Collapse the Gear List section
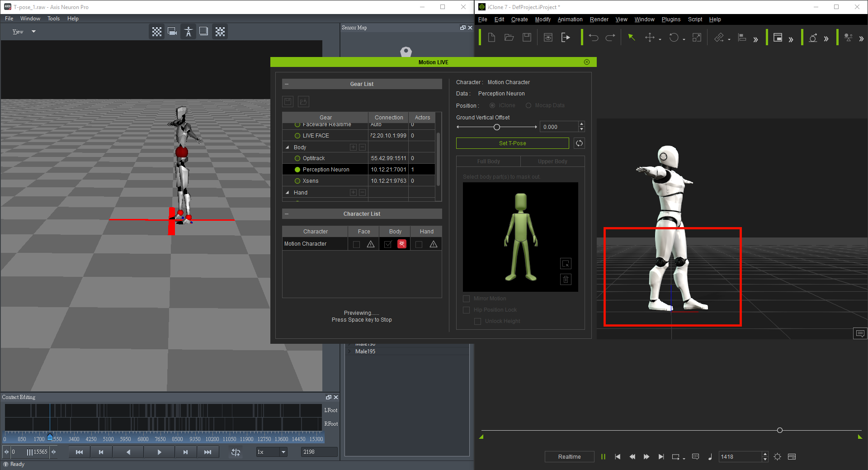The height and width of the screenshot is (470, 868). point(287,84)
